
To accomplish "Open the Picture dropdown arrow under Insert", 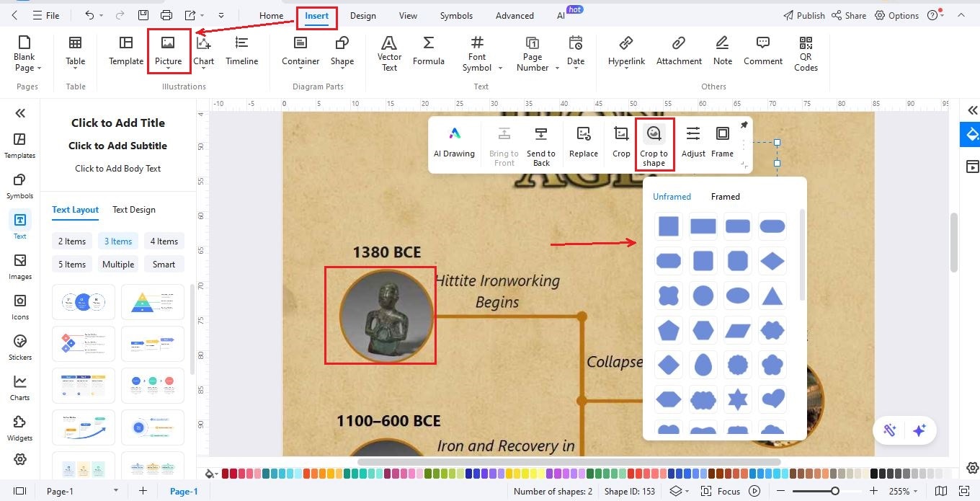I will tap(169, 68).
